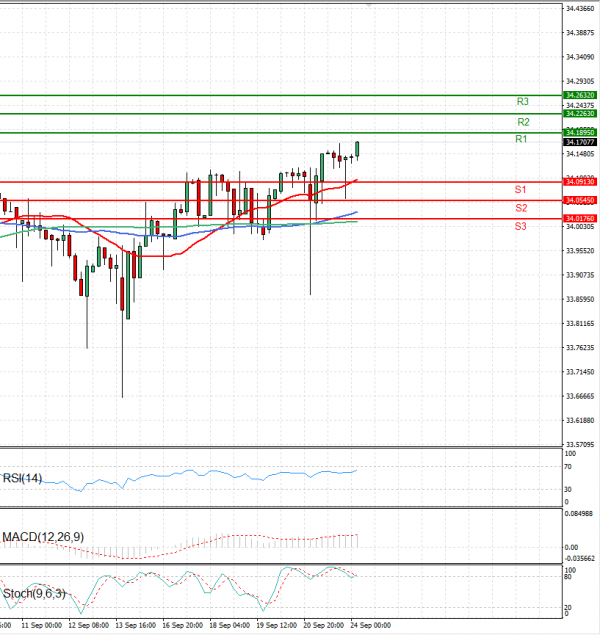Viewport: 600px width, 635px height.
Task: Click the black current price tag 34.17077
Action: [580, 142]
